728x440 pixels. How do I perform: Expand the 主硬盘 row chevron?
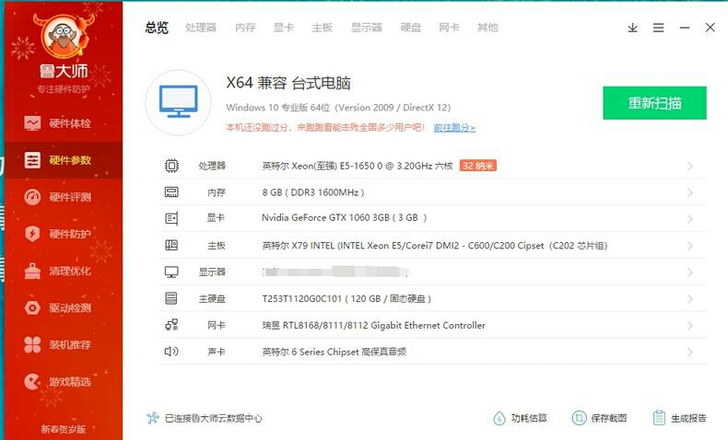coord(690,299)
